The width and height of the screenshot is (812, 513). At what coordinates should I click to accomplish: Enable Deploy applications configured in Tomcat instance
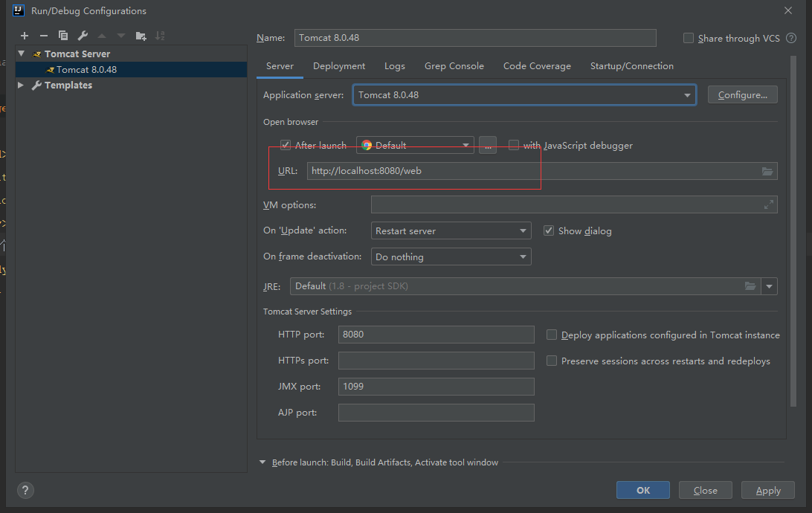pos(552,335)
